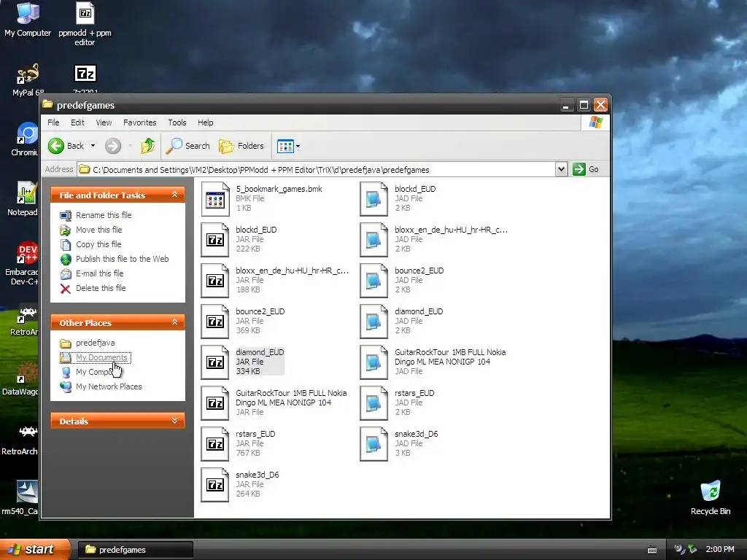
Task: Click the Forward arrow button
Action: [113, 146]
